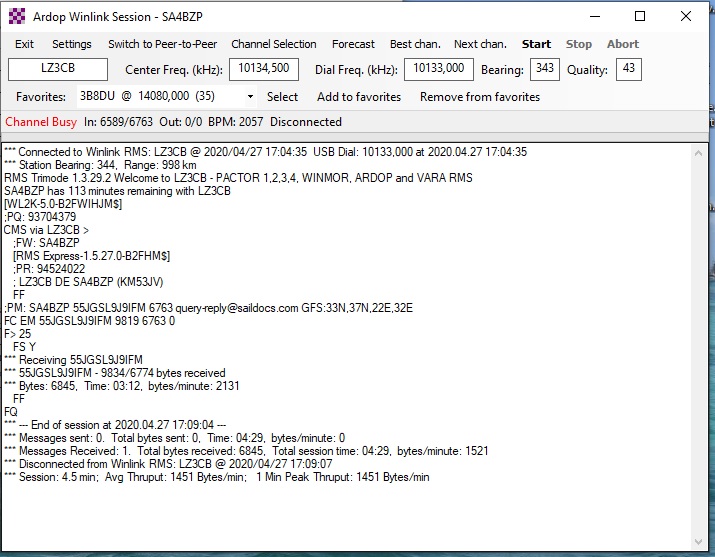The height and width of the screenshot is (557, 715).
Task: Click log line 'FQ'
Action: pyautogui.click(x=11, y=412)
